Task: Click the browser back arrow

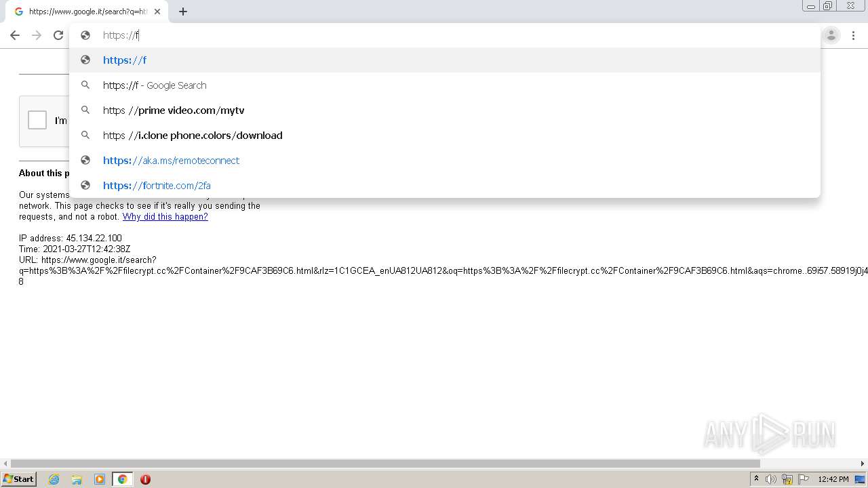Action: (15, 35)
